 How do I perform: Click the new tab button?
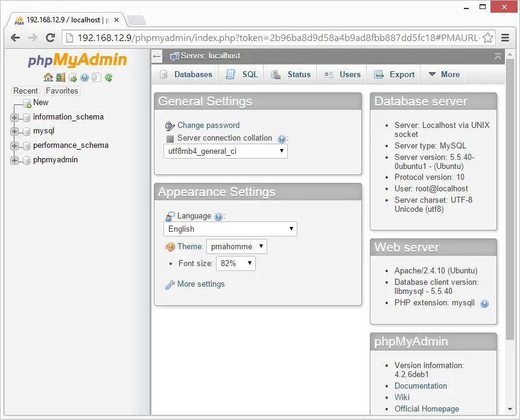tap(136, 21)
